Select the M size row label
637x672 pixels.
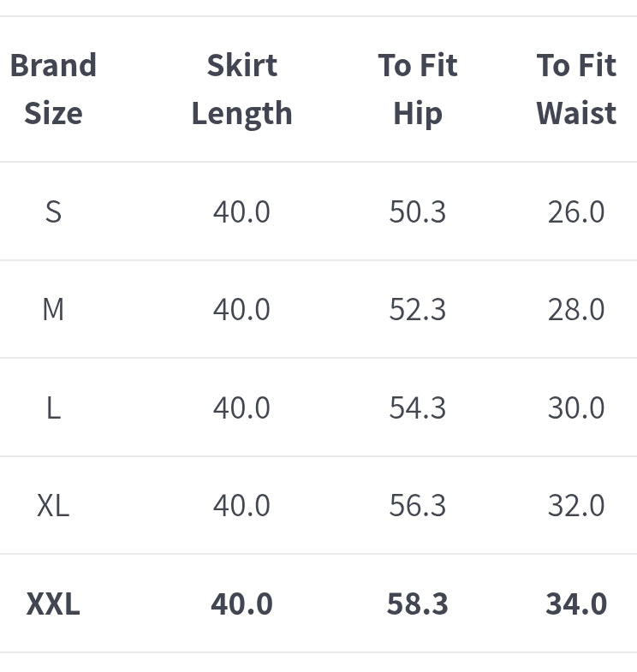[x=53, y=309]
